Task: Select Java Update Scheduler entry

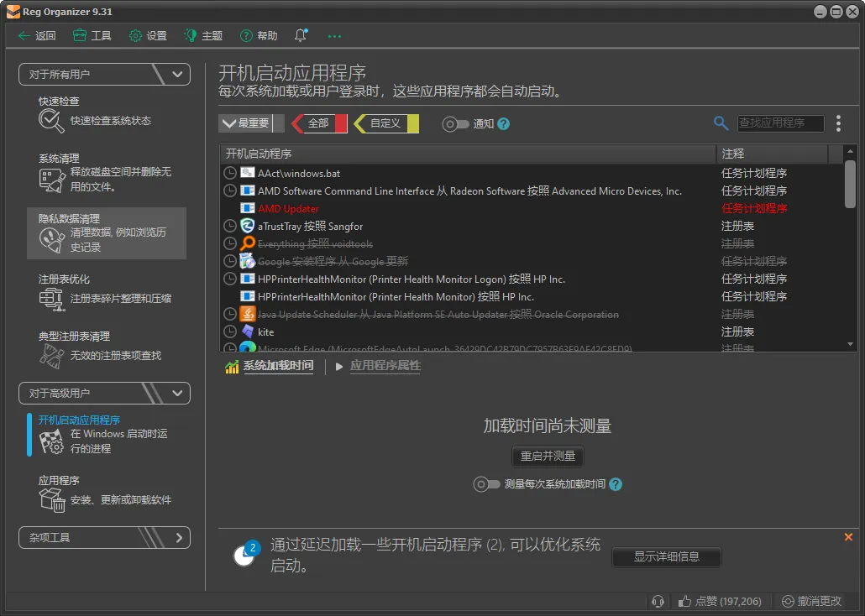Action: tap(532, 315)
